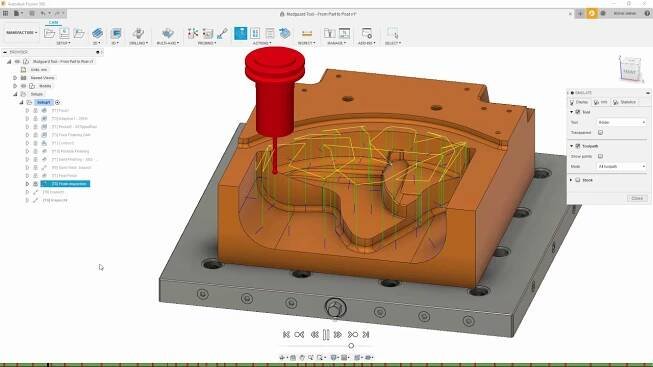The width and height of the screenshot is (653, 367).
Task: Select the Setup1 tree item
Action: click(x=43, y=102)
